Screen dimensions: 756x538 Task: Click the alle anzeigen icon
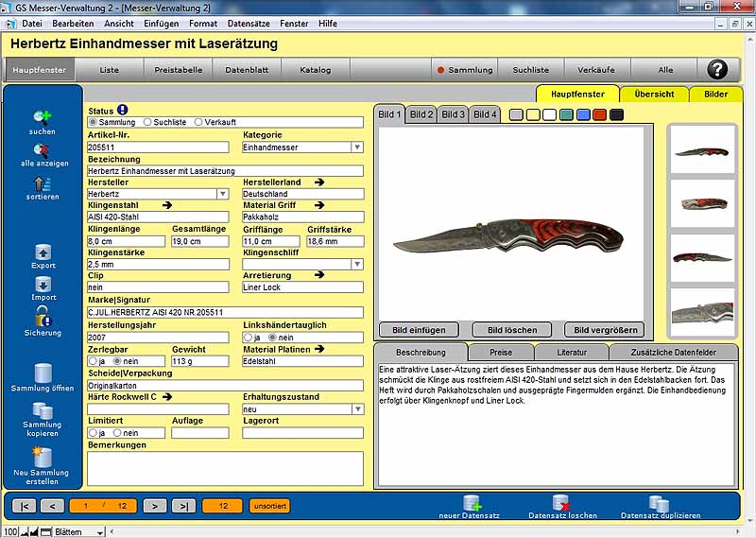(x=42, y=149)
